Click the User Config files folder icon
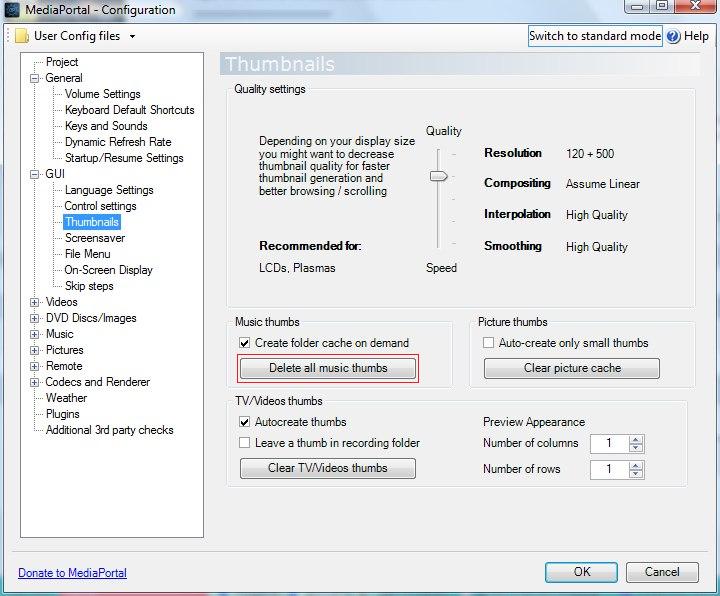 pyautogui.click(x=21, y=36)
